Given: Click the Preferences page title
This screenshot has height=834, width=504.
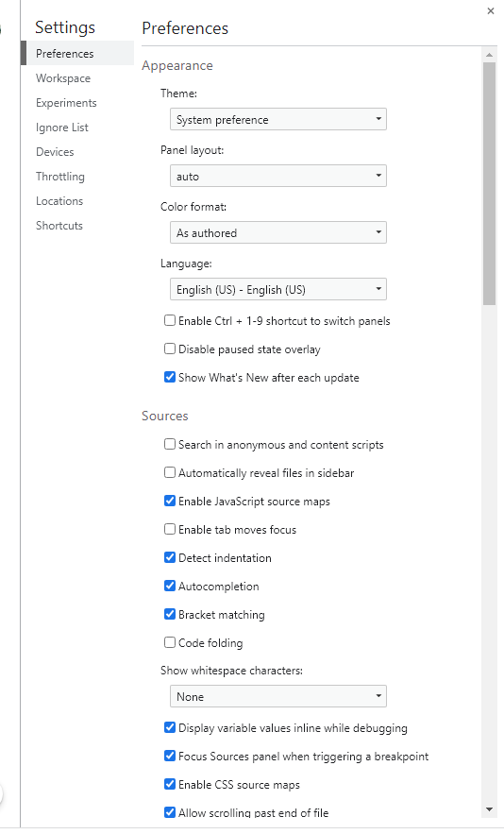Looking at the screenshot, I should 185,27.
